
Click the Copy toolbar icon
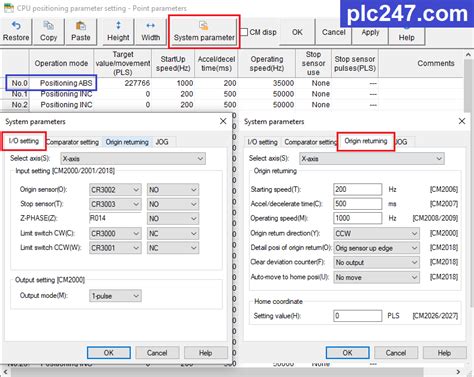pos(49,31)
